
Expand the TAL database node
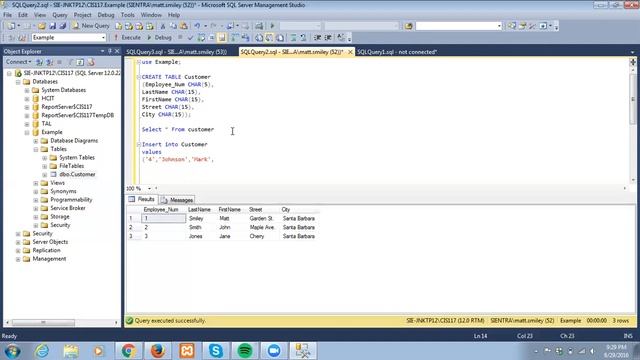click(27, 124)
